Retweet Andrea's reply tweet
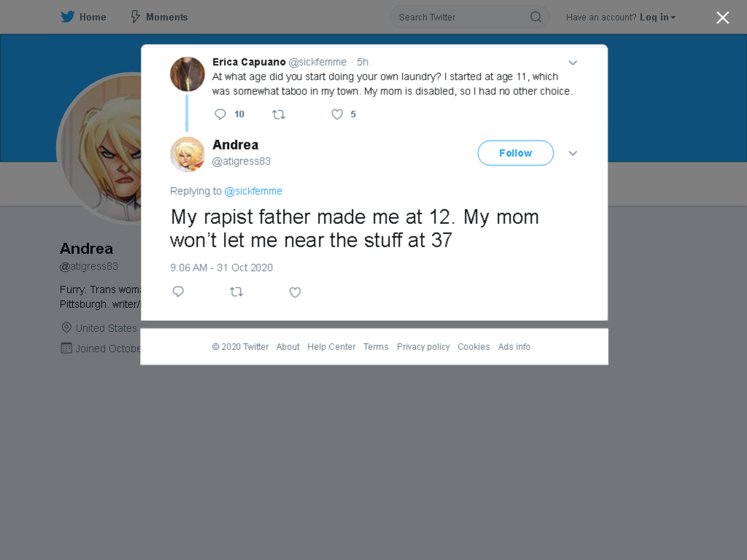 [x=236, y=292]
